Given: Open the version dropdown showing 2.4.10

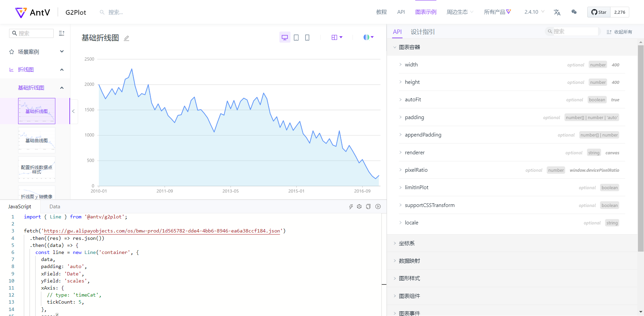Looking at the screenshot, I should pyautogui.click(x=534, y=12).
